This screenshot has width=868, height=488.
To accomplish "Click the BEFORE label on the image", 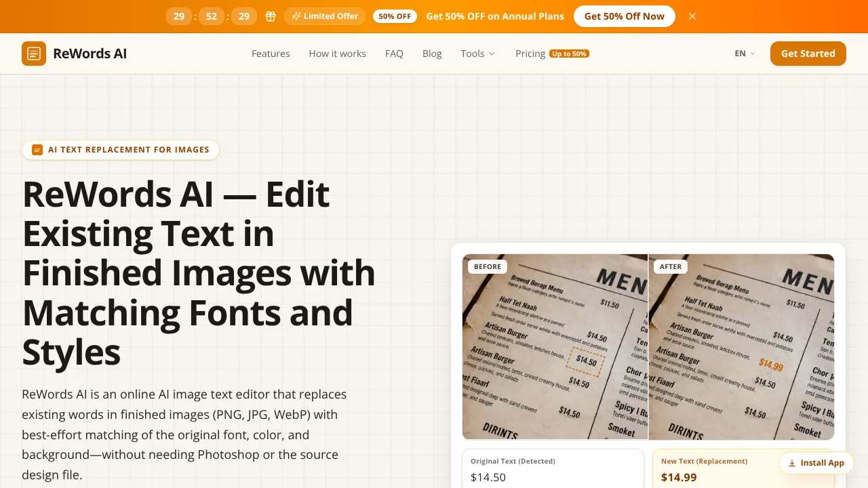I will (x=488, y=267).
